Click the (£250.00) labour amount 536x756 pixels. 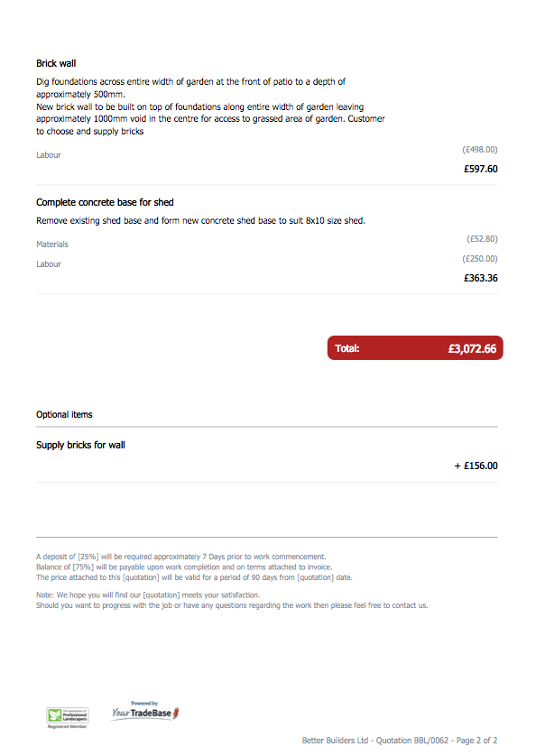click(x=479, y=258)
